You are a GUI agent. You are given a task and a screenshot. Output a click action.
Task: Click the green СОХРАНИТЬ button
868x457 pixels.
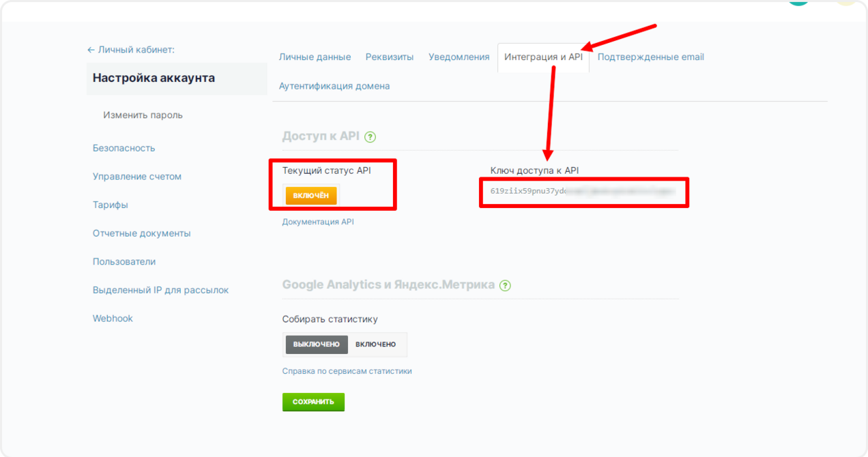tap(313, 402)
